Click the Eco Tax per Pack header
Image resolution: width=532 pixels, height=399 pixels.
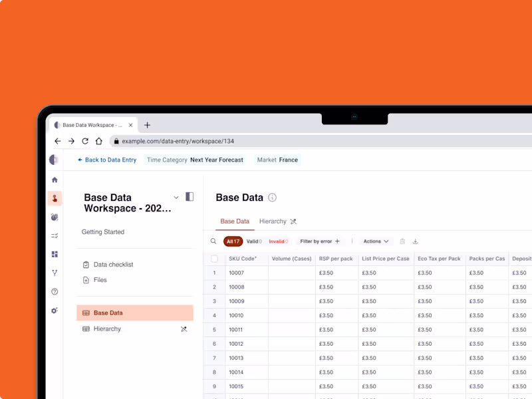click(439, 259)
